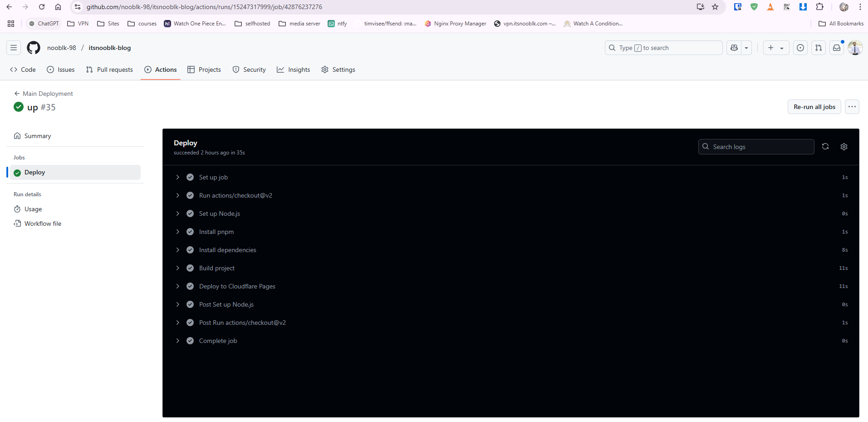The height and width of the screenshot is (422, 868).
Task: Open the log settings gear in Deploy panel
Action: tap(843, 146)
